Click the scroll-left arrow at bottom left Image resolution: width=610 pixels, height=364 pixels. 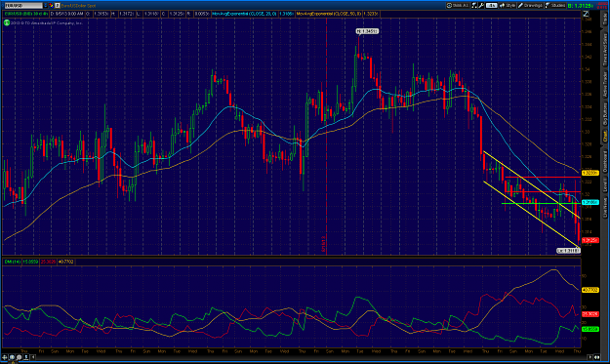33,357
